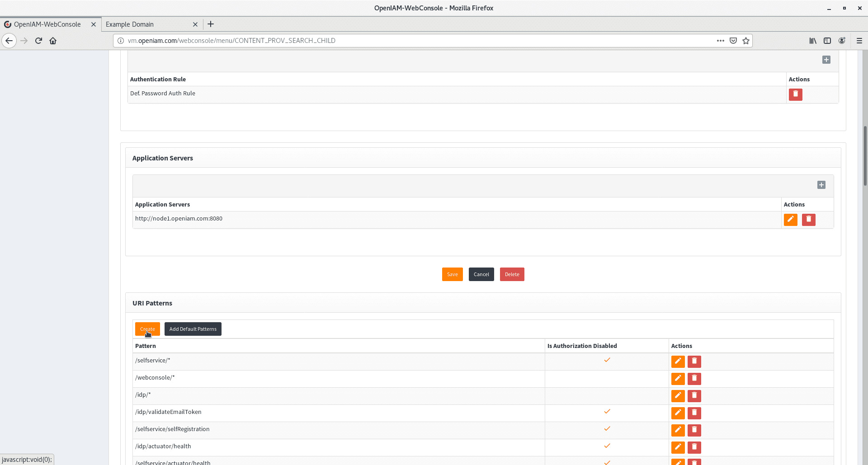Add a new application server with plus icon

[821, 185]
